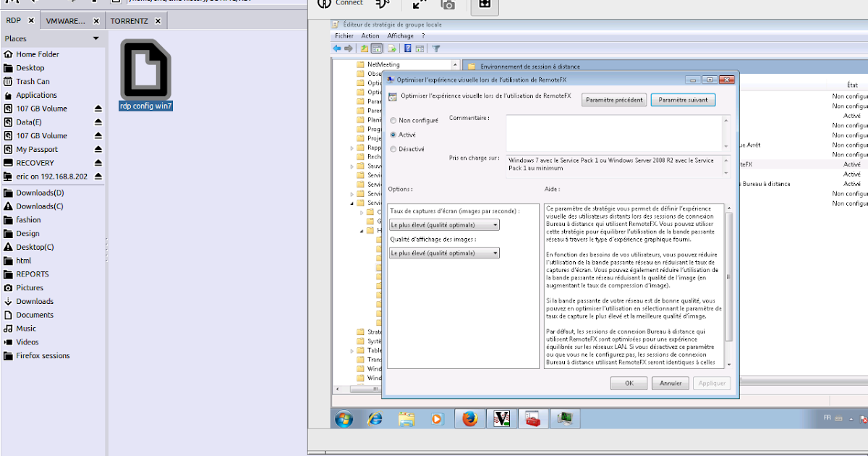868x456 pixels.
Task: Open Windows Explorer from the taskbar
Action: click(x=406, y=418)
